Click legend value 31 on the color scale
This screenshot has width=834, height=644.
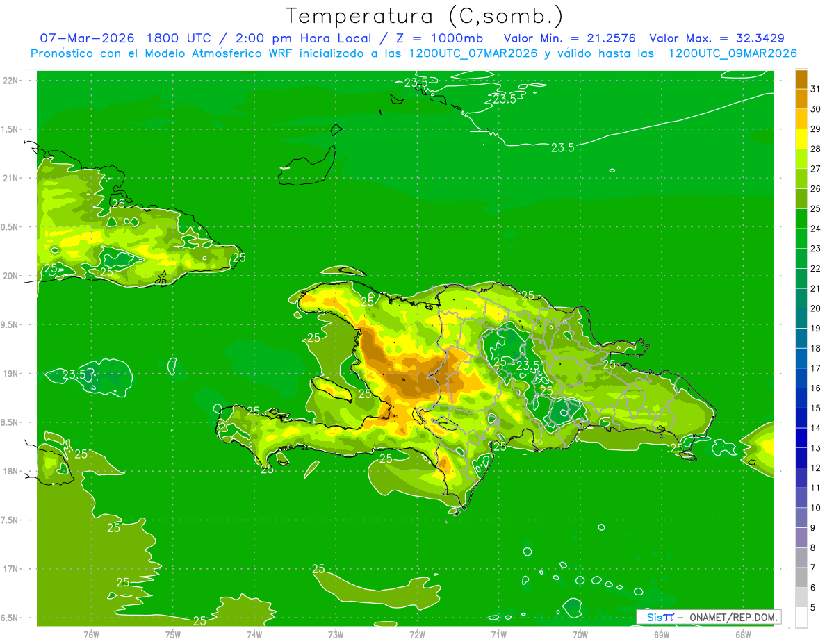pos(815,89)
